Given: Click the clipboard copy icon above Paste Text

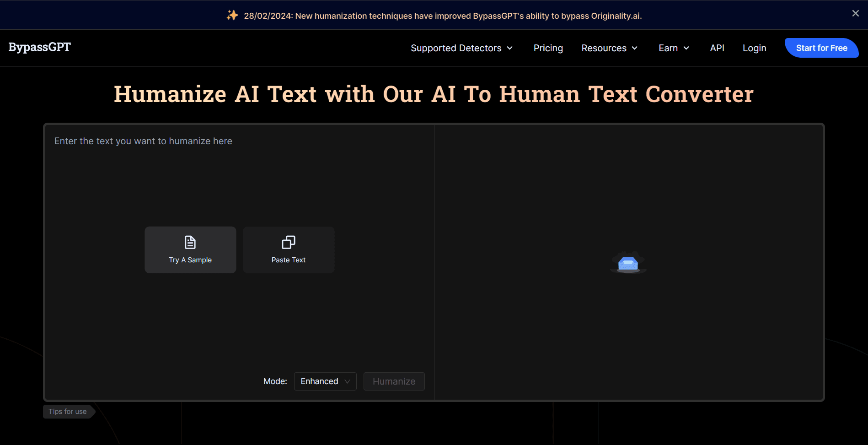Looking at the screenshot, I should [x=288, y=242].
